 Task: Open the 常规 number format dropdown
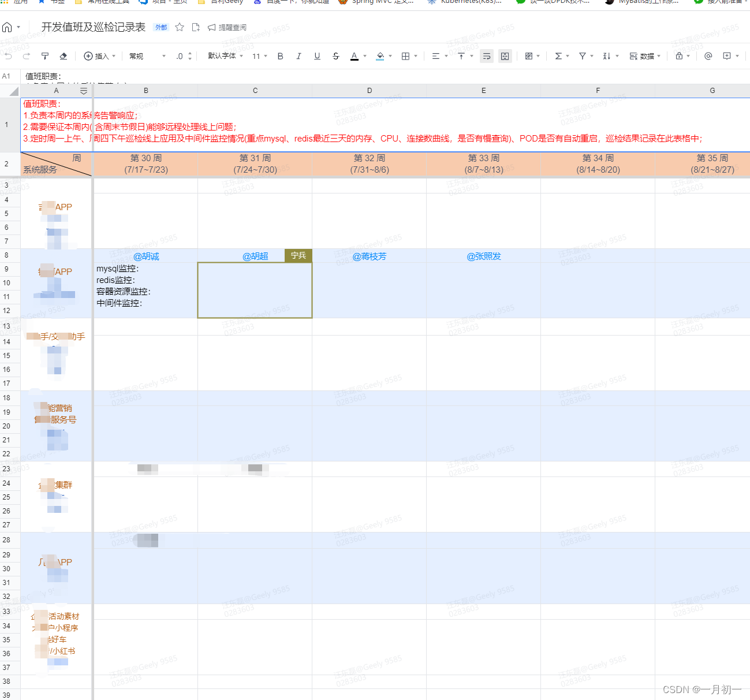[x=147, y=56]
